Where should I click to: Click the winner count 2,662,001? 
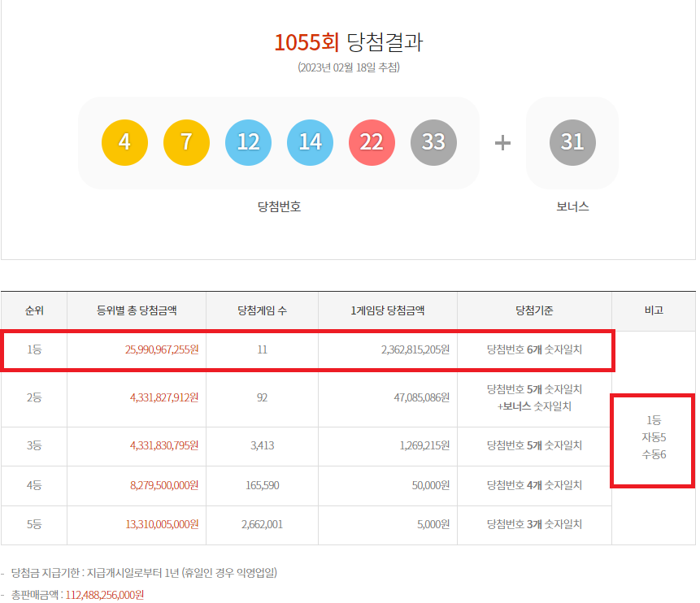click(262, 524)
